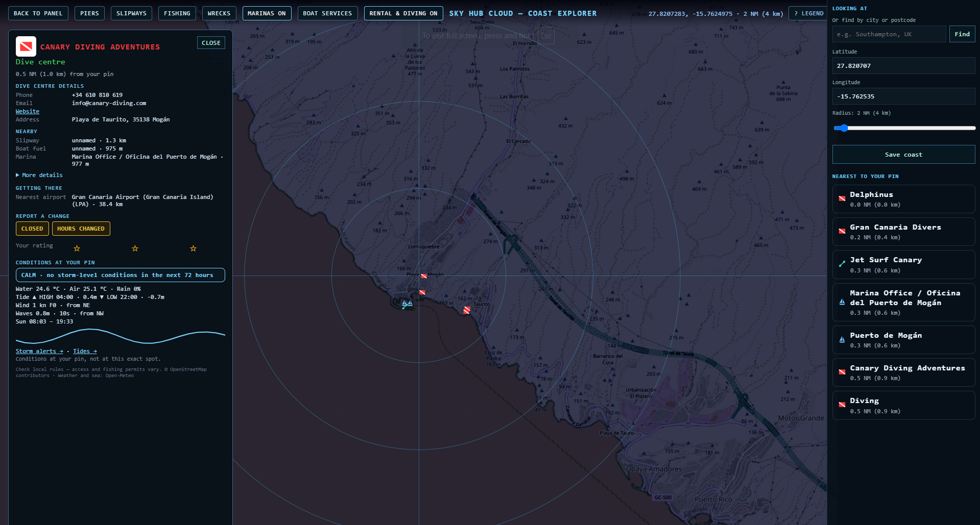Enable the Fishing layer

pyautogui.click(x=177, y=13)
